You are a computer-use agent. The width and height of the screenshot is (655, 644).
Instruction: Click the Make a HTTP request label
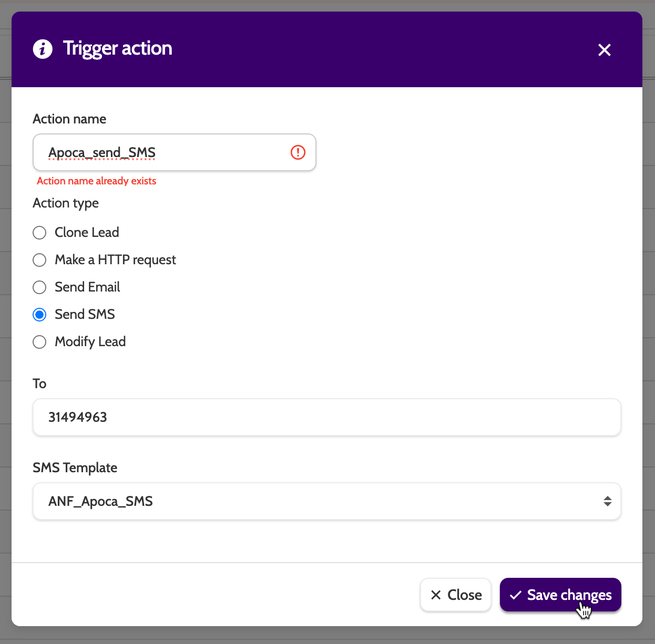coord(115,259)
